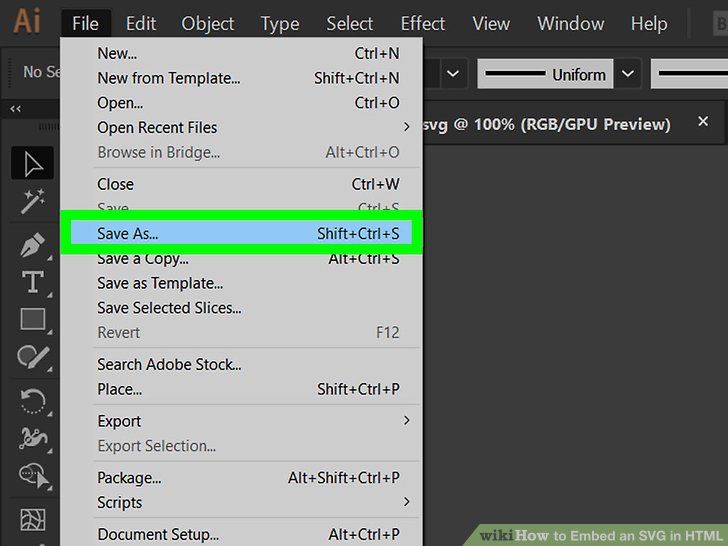Choose Search Adobe Stock...
The width and height of the screenshot is (728, 546).
[x=241, y=364]
